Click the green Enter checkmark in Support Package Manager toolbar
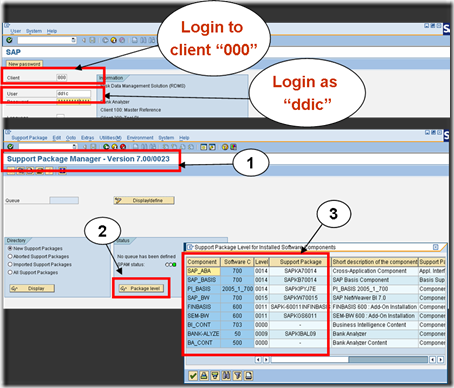The image size is (454, 388). (10, 147)
